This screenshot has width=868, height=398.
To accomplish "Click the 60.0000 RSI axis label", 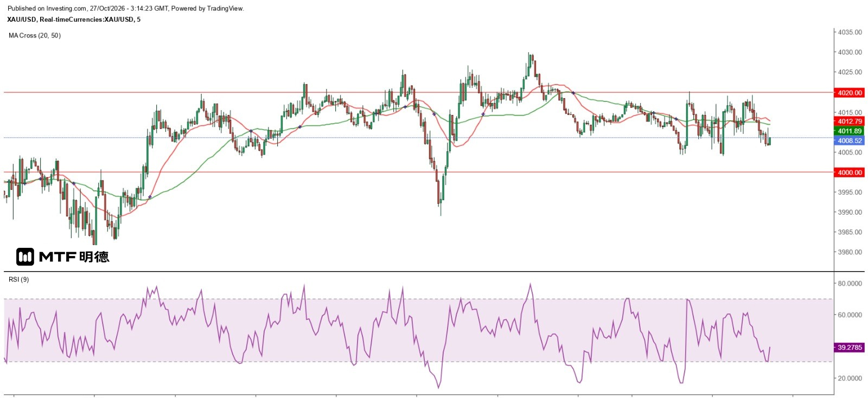I will pyautogui.click(x=850, y=315).
